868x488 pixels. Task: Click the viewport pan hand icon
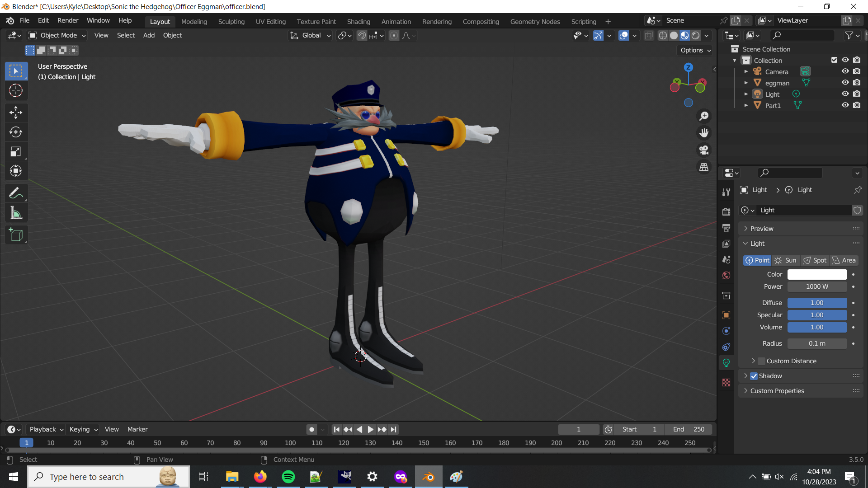[704, 133]
